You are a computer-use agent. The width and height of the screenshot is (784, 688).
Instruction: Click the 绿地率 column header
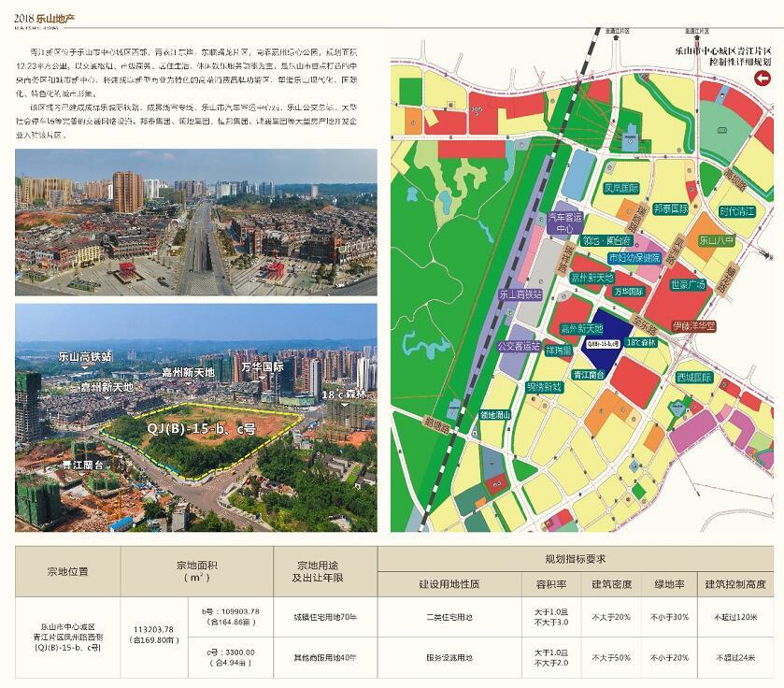(669, 584)
